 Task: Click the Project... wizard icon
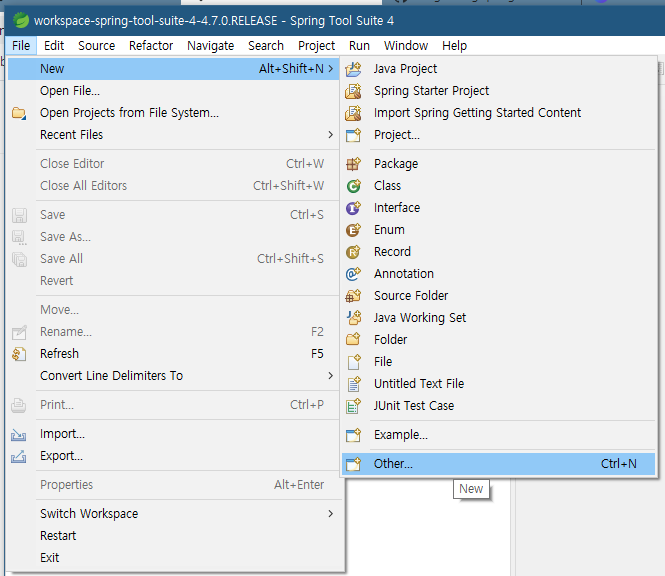(353, 135)
